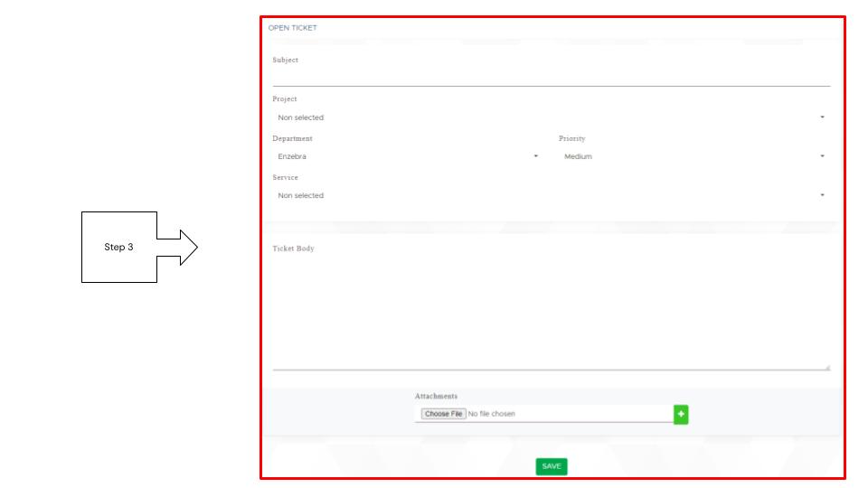The width and height of the screenshot is (868, 488).
Task: Open the Service 'Non selected' dropdown
Action: 542,195
